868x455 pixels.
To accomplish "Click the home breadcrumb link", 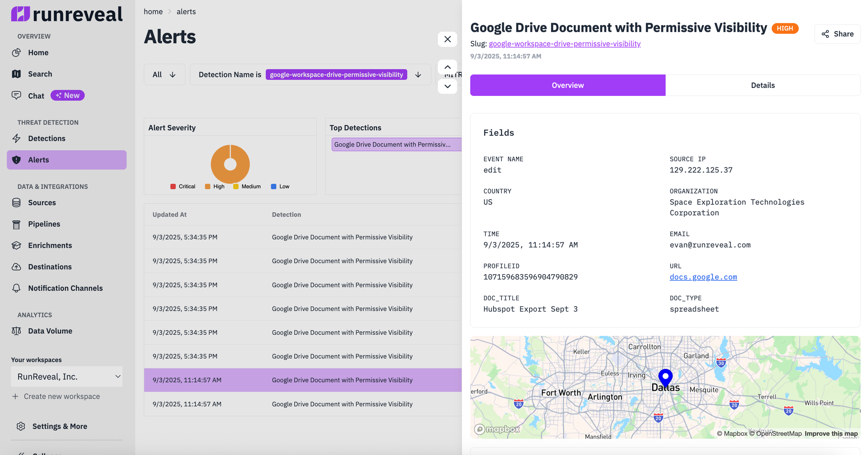I will pos(153,12).
